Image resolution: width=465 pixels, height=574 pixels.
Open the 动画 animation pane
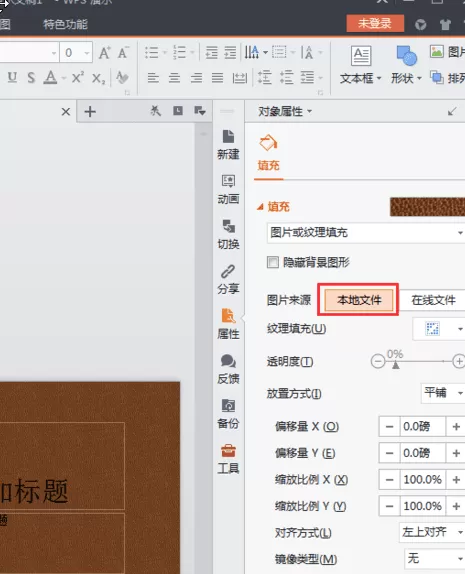[228, 189]
